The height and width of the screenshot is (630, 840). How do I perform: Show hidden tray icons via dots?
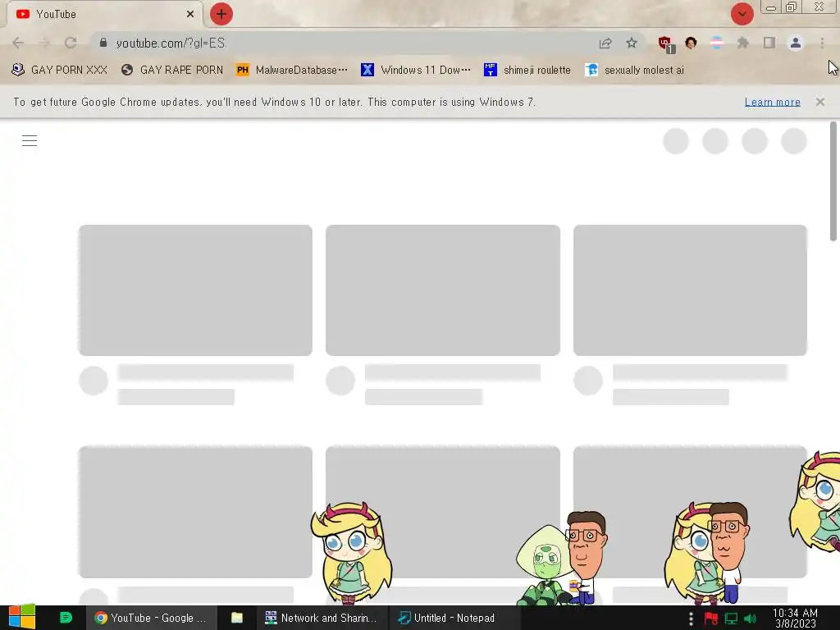tap(691, 619)
